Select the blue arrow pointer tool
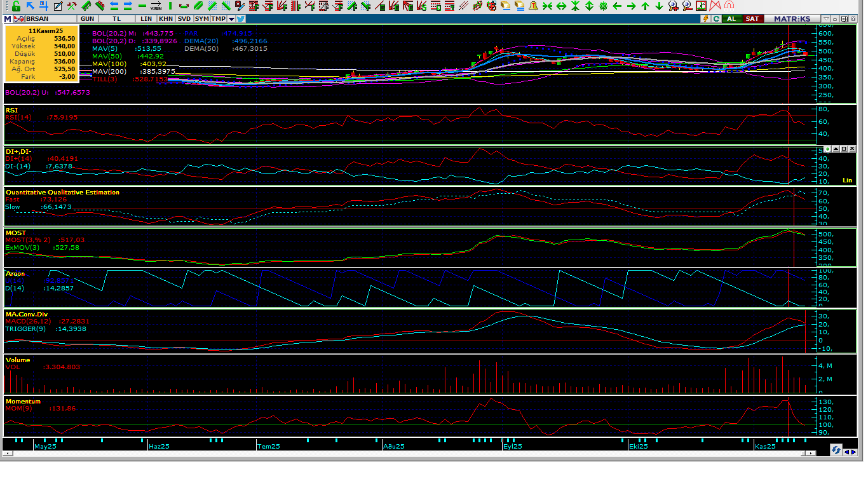 coord(30,6)
